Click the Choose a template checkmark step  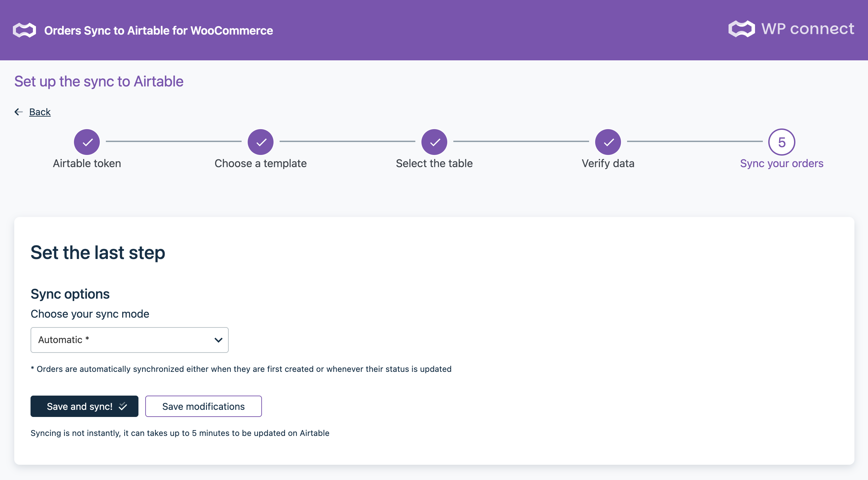pos(261,142)
